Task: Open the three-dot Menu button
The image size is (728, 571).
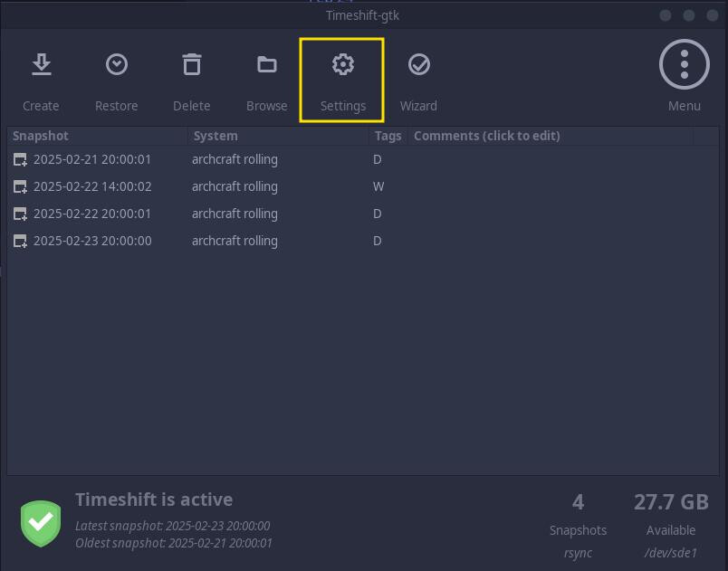Action: [x=684, y=64]
